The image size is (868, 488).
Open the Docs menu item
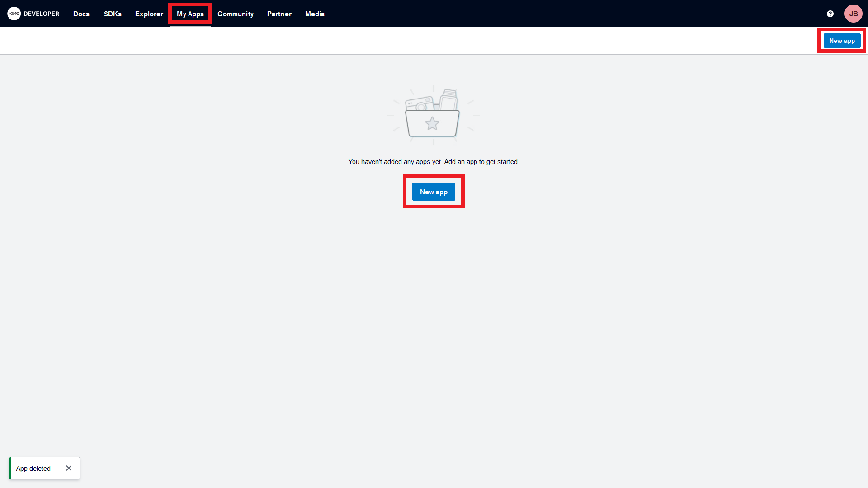(81, 14)
